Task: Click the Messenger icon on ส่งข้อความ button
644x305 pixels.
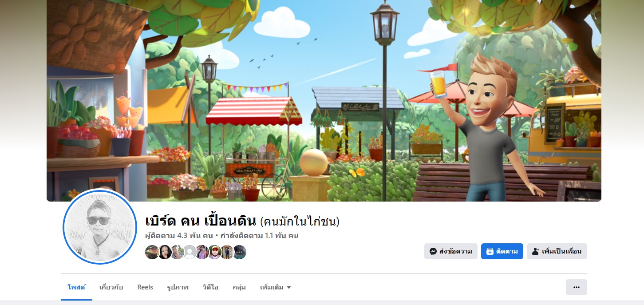Action: [433, 251]
